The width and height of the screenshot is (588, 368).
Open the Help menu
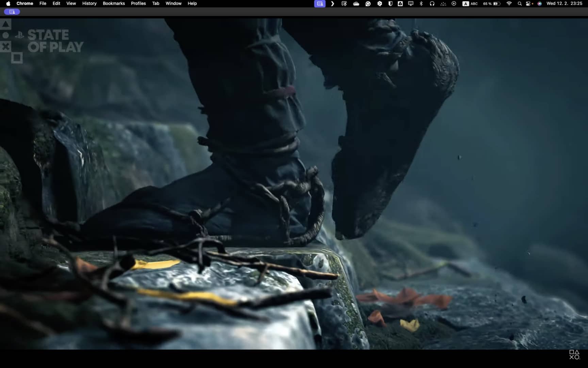[x=192, y=3]
